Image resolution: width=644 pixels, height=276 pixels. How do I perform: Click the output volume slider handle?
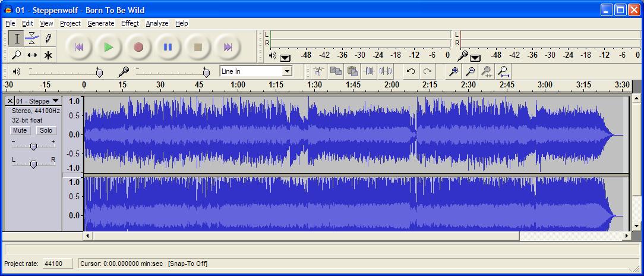click(99, 73)
